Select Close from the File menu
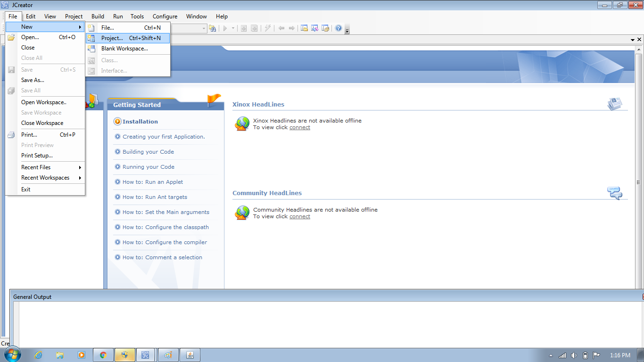Screen dimensions: 644x362 45,48
